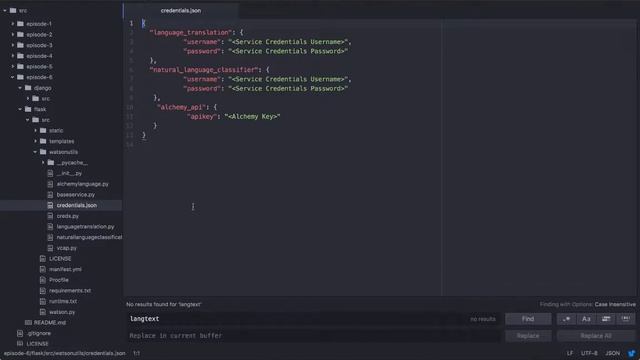Open the LICENSE file below vcap.py
Image resolution: width=640 pixels, height=360 pixels.
point(60,259)
